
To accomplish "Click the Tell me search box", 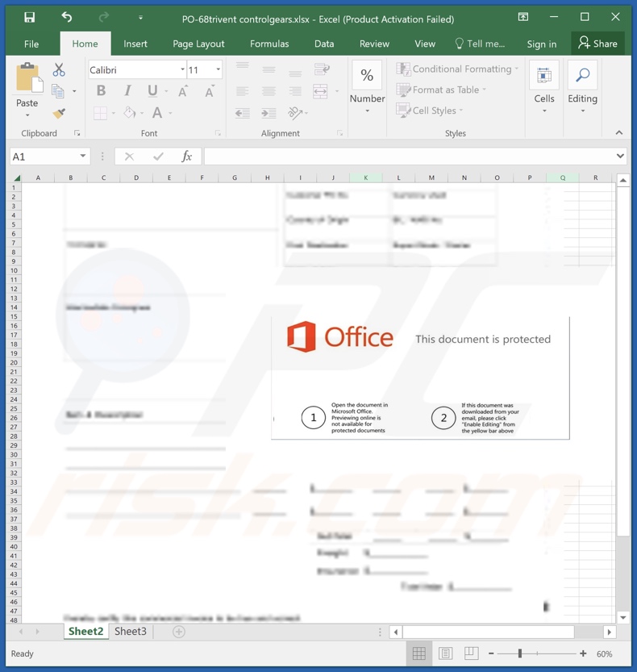I will [480, 44].
